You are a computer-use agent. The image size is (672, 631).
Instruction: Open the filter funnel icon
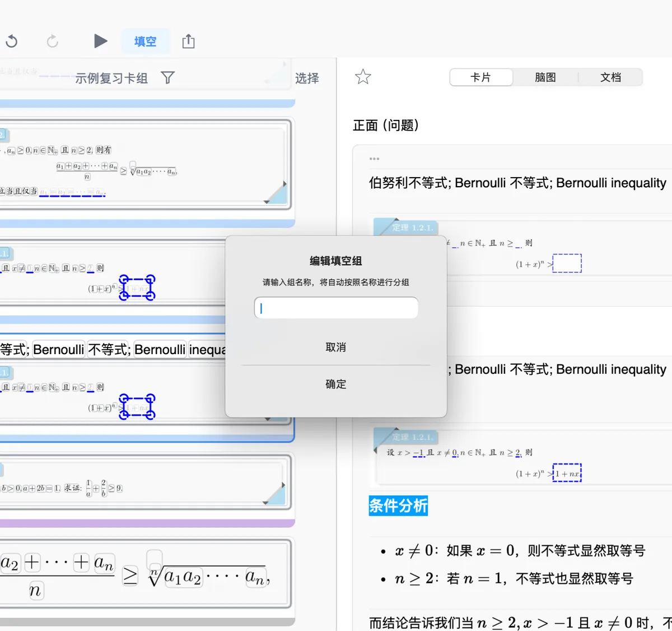(x=167, y=78)
